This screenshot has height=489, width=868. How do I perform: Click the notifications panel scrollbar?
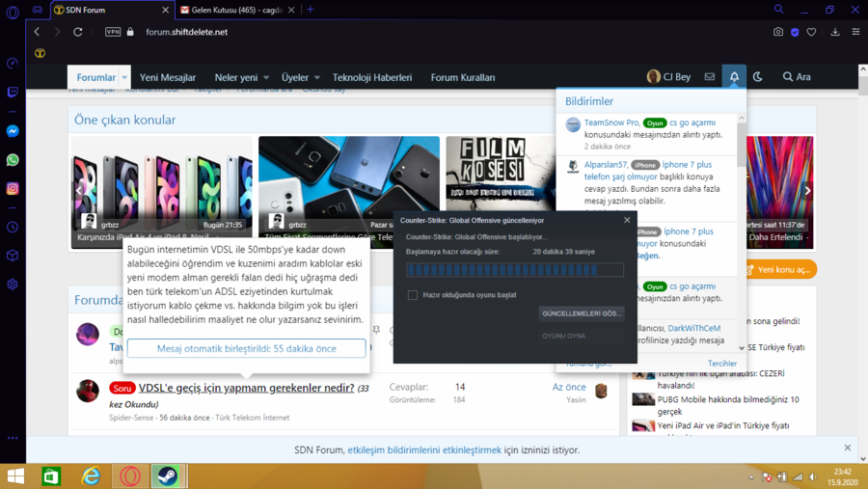[x=742, y=145]
